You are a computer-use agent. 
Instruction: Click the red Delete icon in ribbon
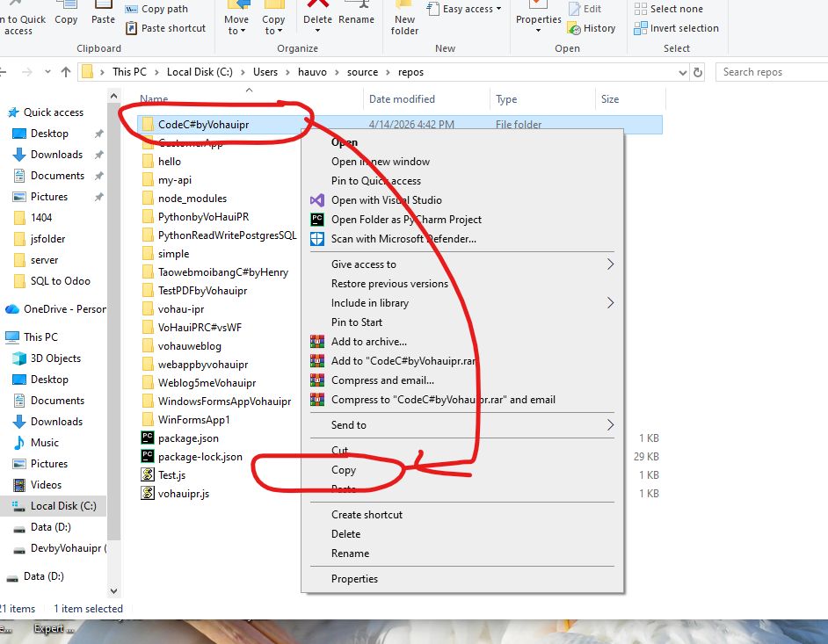(317, 7)
